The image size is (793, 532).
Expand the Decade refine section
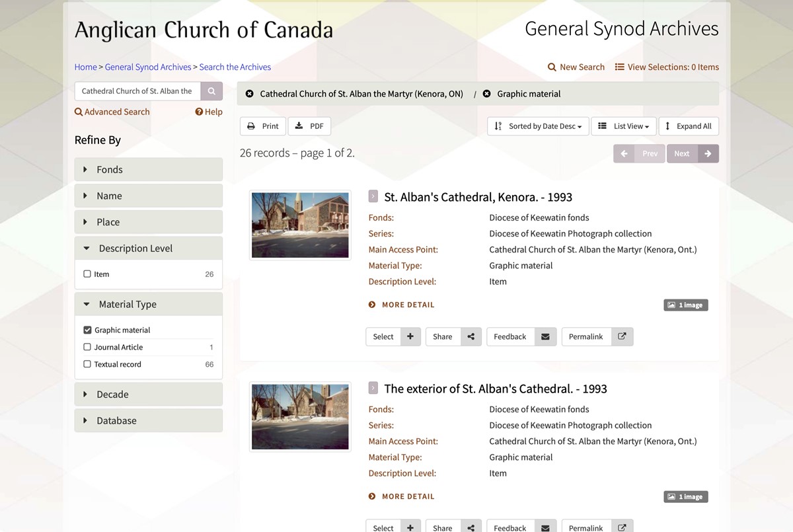(149, 394)
